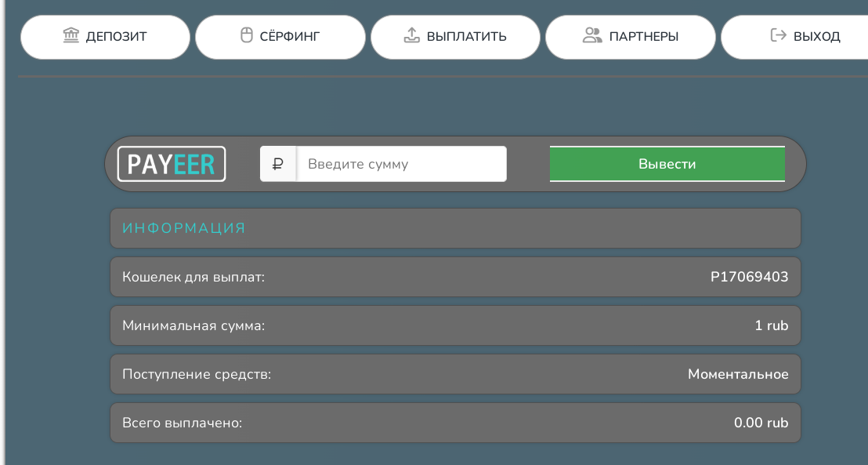Click the PAYEER logo
The image size is (868, 465).
click(x=172, y=164)
